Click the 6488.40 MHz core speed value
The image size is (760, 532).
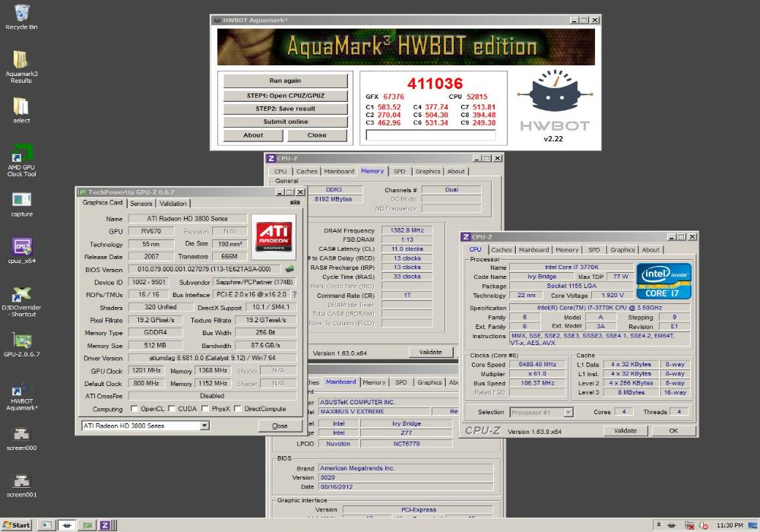coord(537,364)
